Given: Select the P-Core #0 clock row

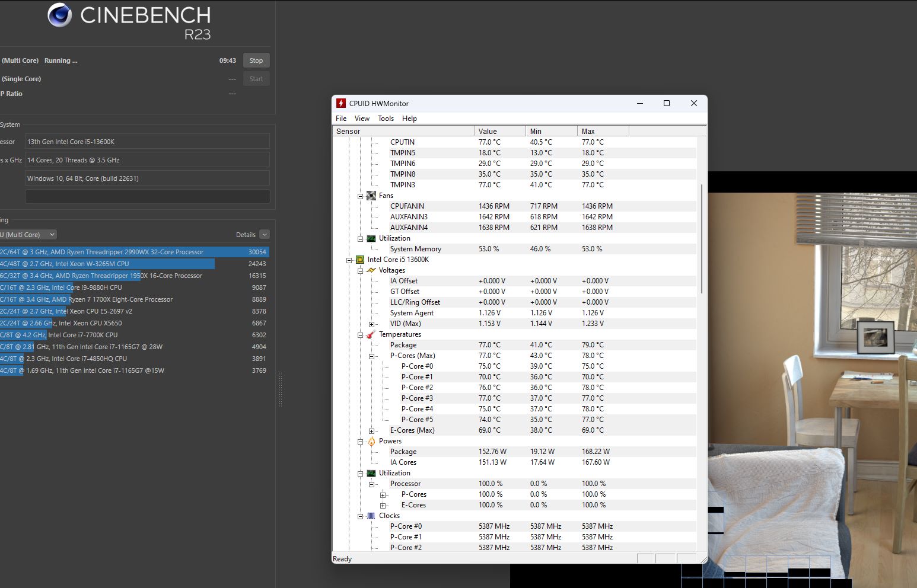Looking at the screenshot, I should click(x=514, y=526).
